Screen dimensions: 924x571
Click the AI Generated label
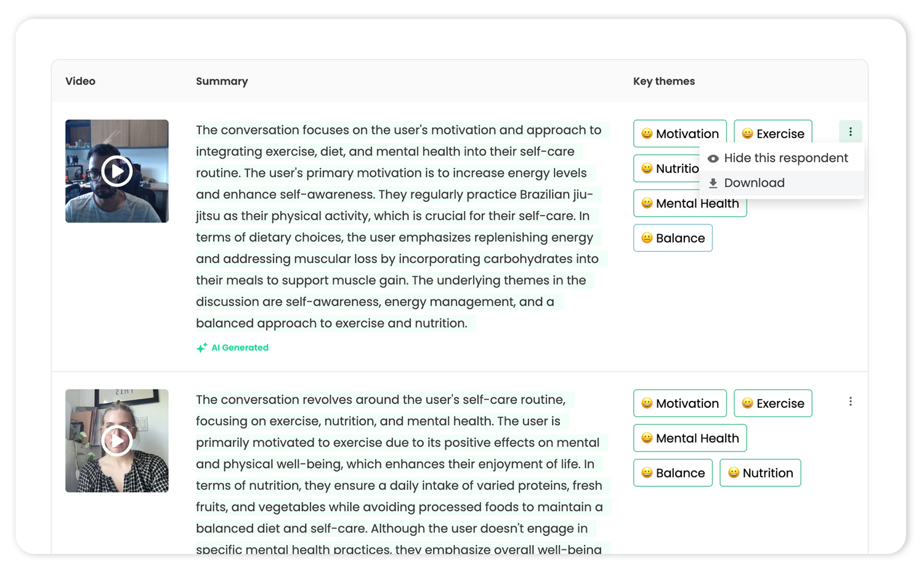coord(240,348)
